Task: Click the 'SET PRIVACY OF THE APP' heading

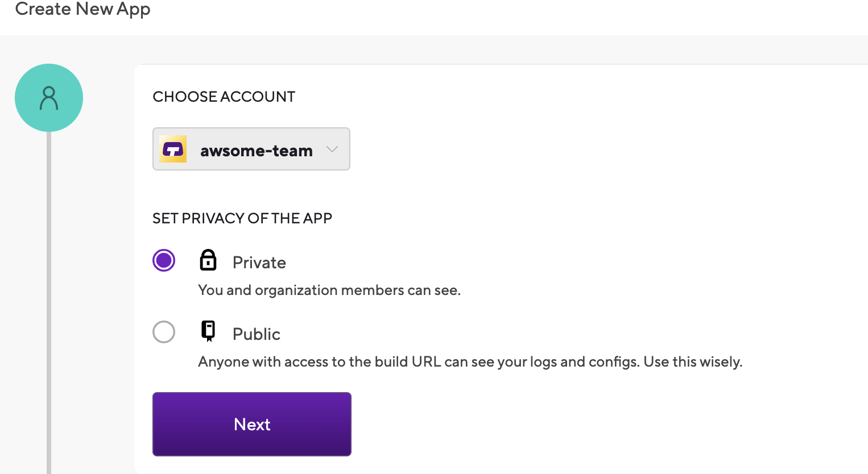Action: point(242,218)
